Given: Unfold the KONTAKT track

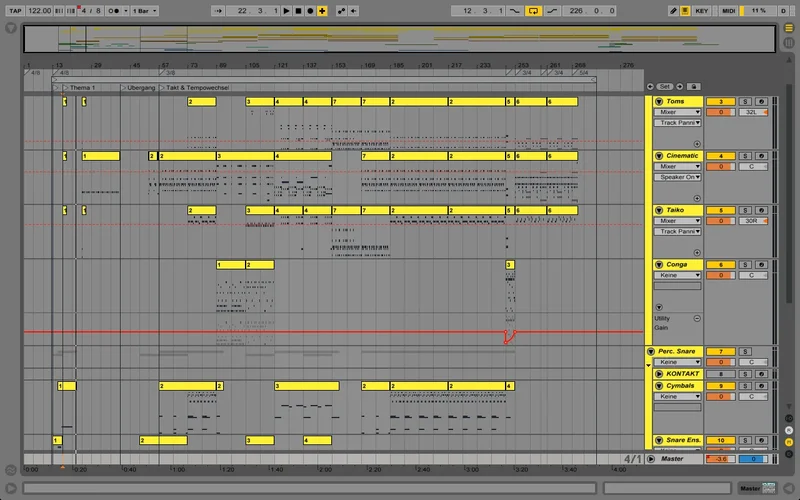Looking at the screenshot, I should pos(659,374).
